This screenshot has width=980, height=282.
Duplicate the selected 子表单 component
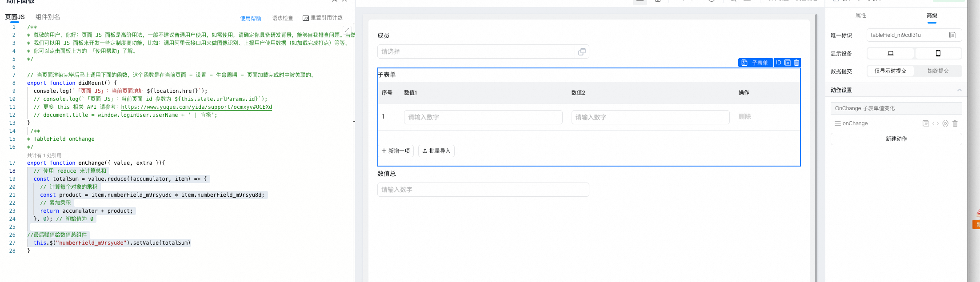788,63
